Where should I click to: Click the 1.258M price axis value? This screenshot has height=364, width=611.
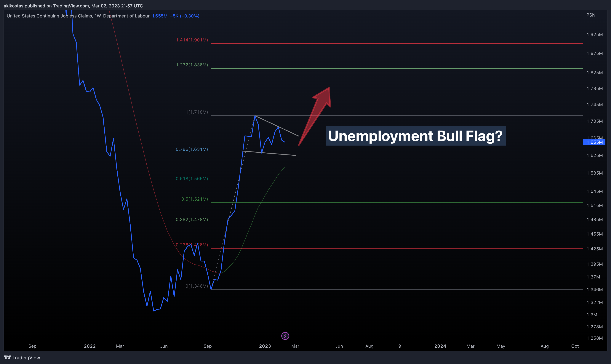595,338
